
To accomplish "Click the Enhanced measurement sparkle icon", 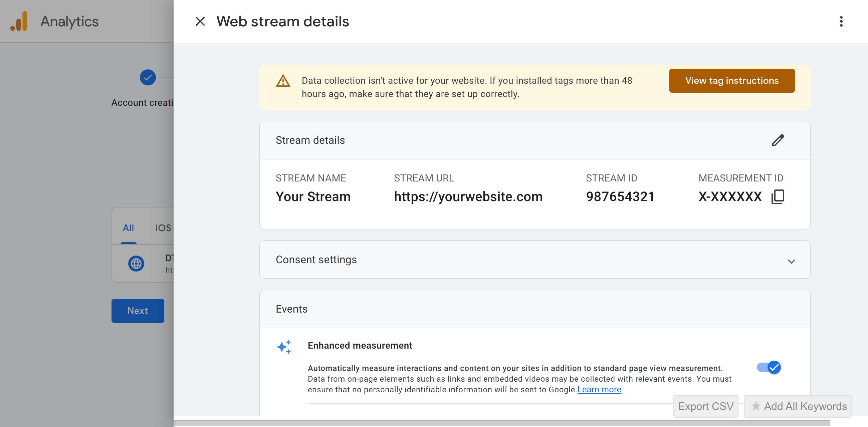I will [x=284, y=347].
